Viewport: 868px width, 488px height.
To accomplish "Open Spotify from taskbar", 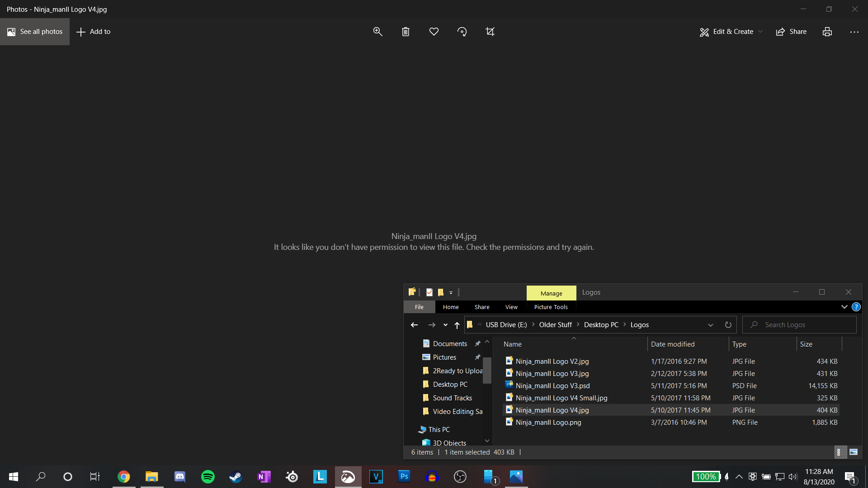I will coord(208,477).
